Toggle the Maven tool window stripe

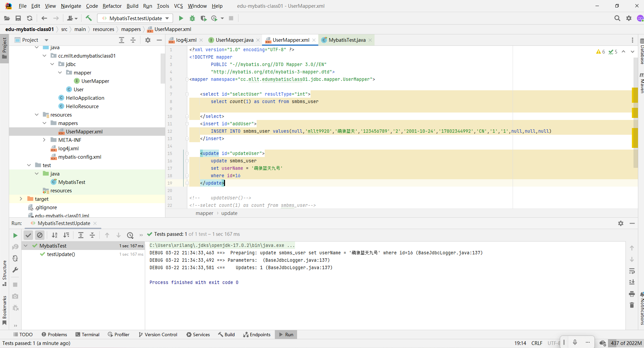pos(642,83)
